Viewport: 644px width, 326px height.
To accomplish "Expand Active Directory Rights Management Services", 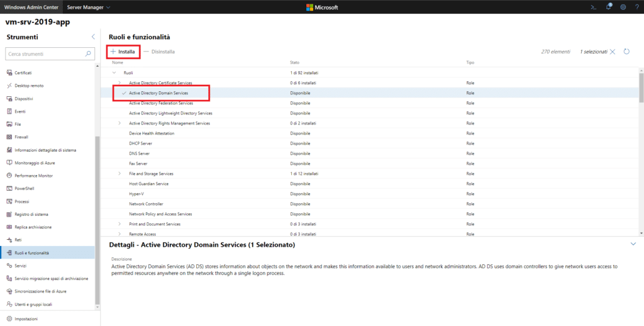I will [x=119, y=123].
